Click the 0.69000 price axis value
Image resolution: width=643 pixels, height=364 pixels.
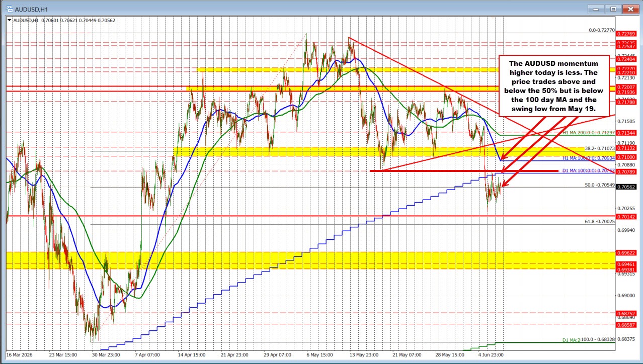(625, 296)
